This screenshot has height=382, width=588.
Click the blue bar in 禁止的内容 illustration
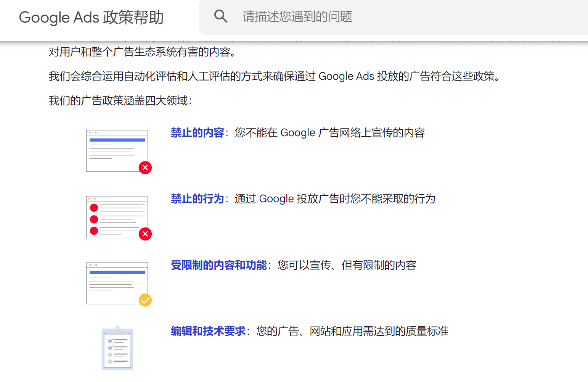pyautogui.click(x=117, y=140)
